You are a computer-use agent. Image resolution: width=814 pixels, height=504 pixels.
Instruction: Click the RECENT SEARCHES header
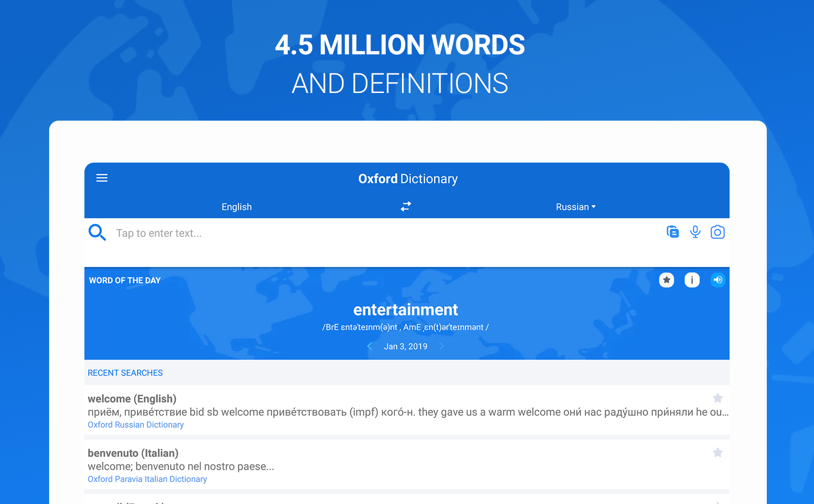(125, 373)
